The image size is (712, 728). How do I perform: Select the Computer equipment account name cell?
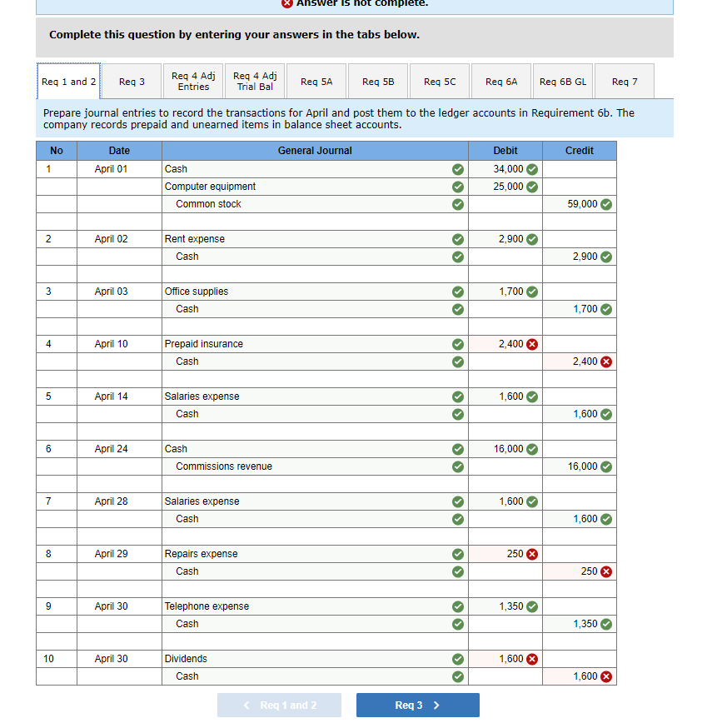315,187
